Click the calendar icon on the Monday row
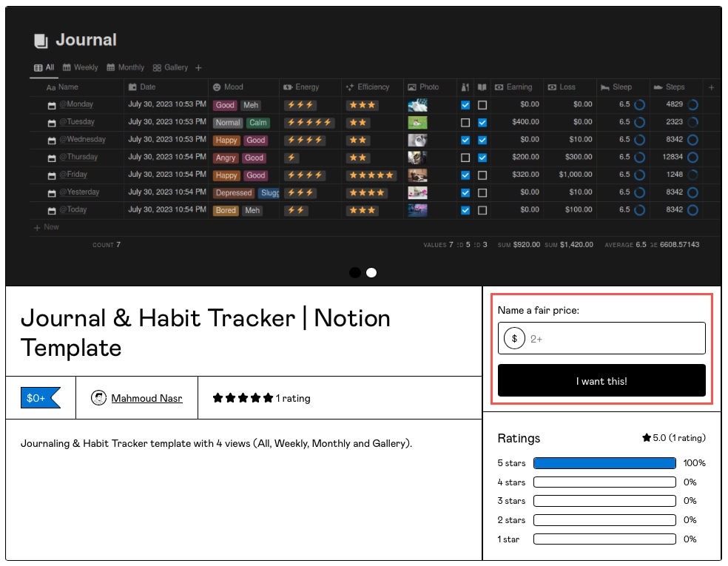This screenshot has height=566, width=728. pos(52,105)
